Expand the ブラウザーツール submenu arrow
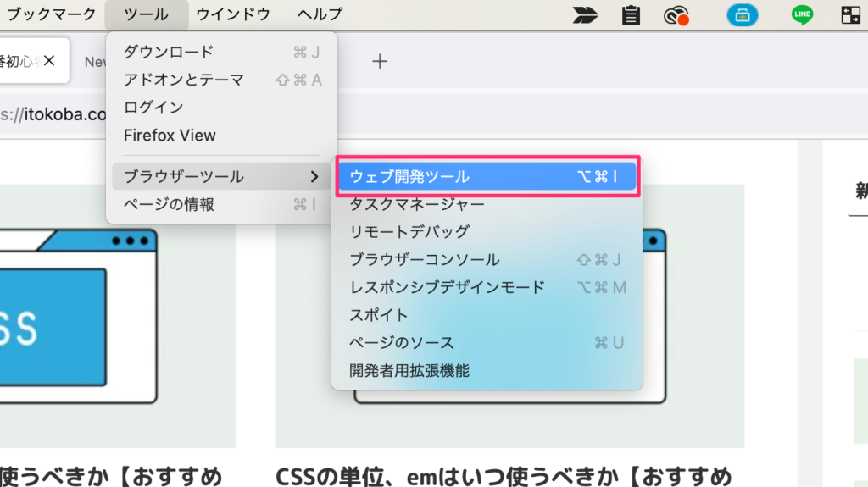Viewport: 868px width, 487px height. tap(314, 177)
